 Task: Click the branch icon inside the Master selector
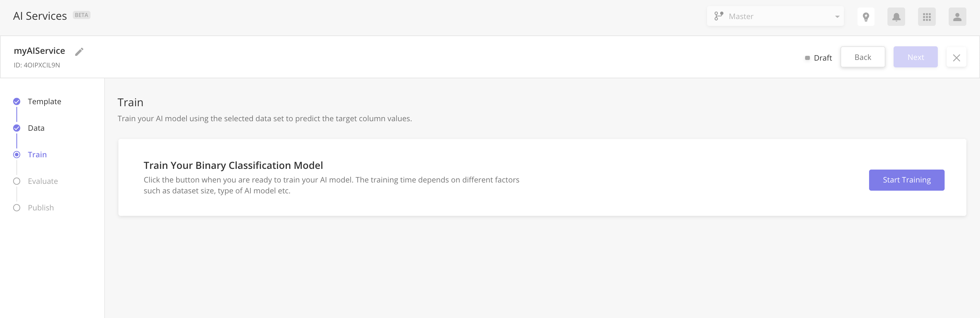(719, 16)
